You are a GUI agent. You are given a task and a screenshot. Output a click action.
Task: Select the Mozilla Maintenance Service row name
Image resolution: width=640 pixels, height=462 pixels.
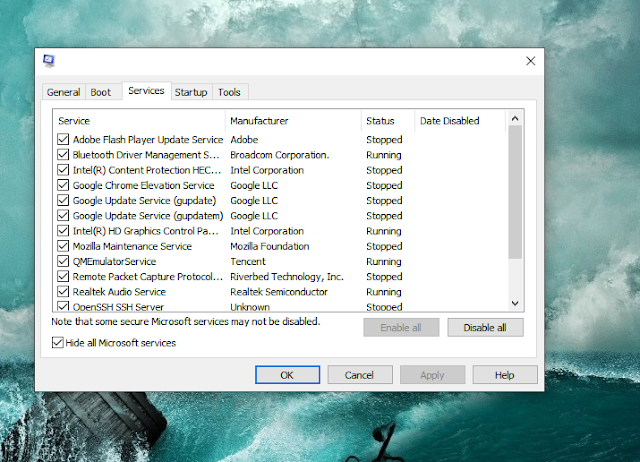(x=132, y=246)
